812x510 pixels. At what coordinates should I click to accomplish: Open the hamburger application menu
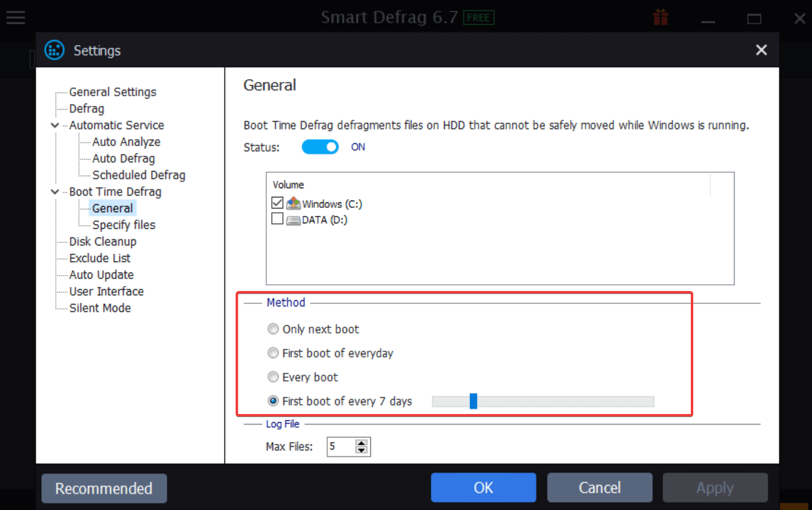tap(15, 17)
